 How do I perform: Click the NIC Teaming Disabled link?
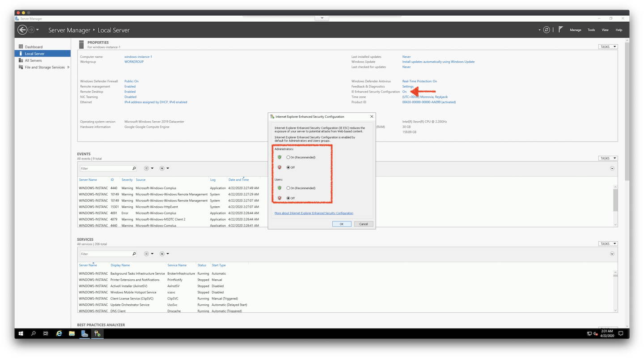(x=131, y=97)
